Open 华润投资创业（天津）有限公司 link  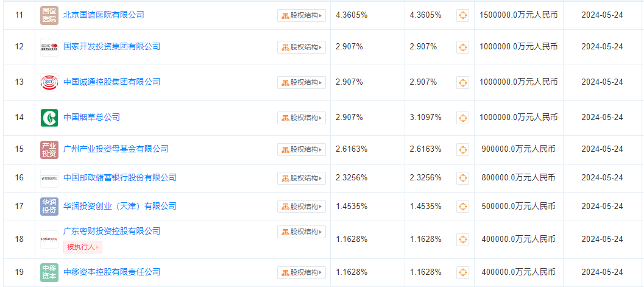pyautogui.click(x=120, y=206)
